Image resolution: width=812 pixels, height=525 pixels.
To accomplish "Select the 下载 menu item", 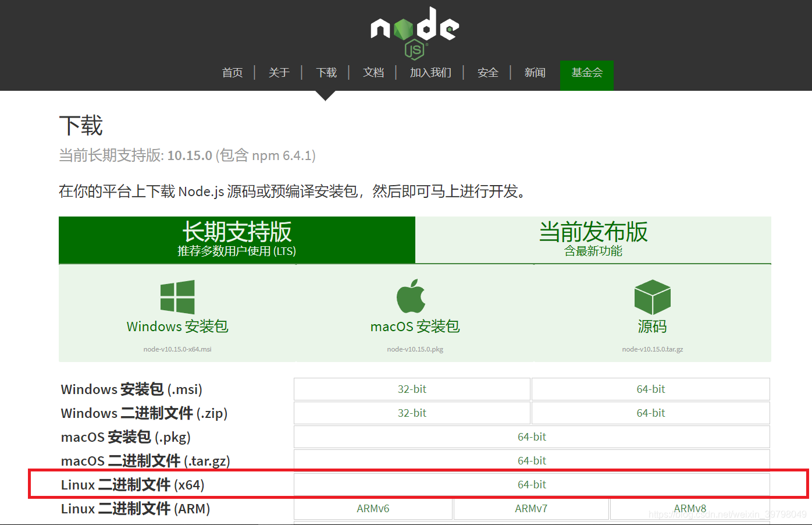I will (x=326, y=73).
